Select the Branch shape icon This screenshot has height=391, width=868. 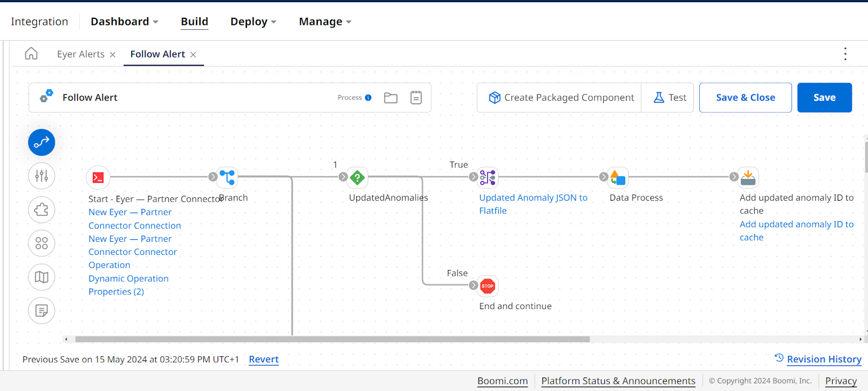(x=227, y=177)
